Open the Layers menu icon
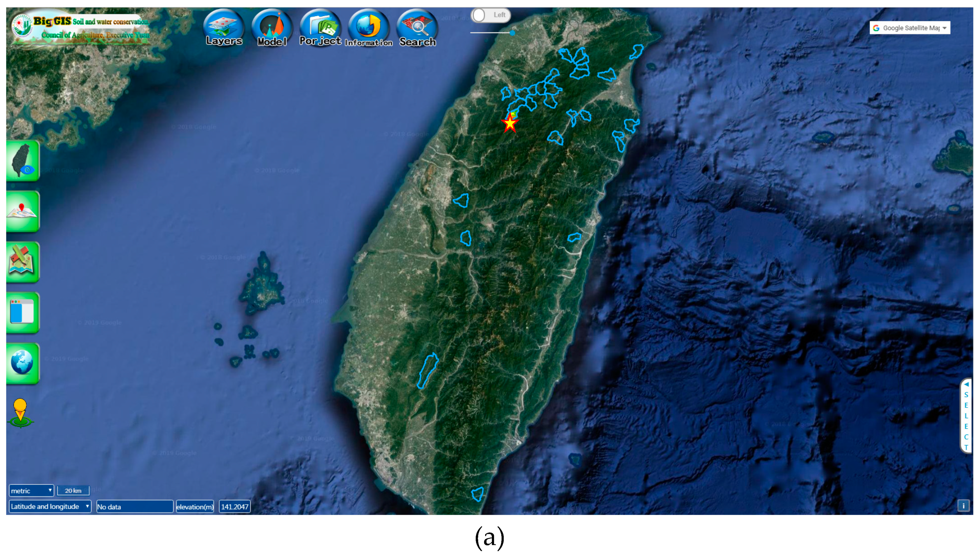The image size is (980, 555). (x=224, y=27)
